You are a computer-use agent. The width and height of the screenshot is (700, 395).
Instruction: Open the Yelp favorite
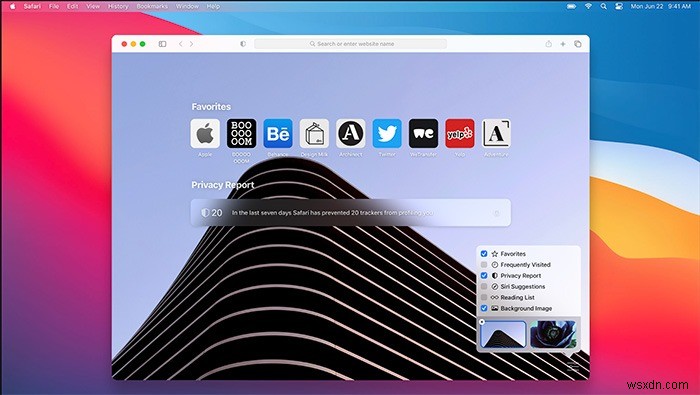(460, 133)
